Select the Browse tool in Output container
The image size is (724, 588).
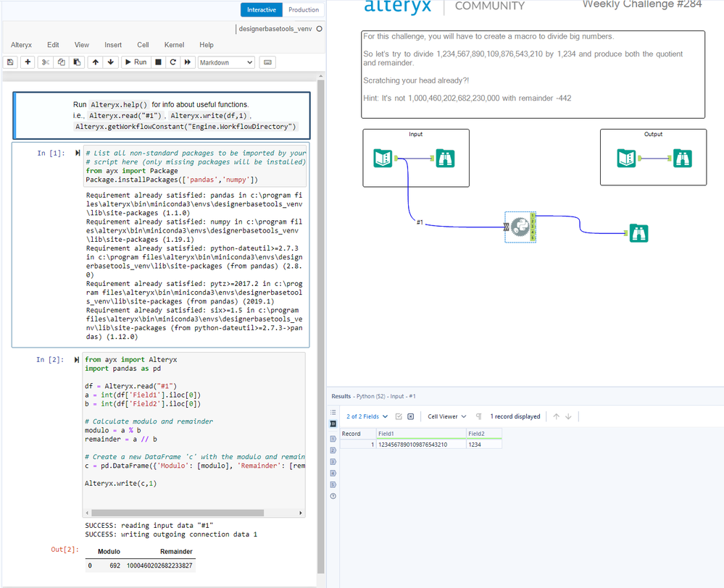(683, 159)
